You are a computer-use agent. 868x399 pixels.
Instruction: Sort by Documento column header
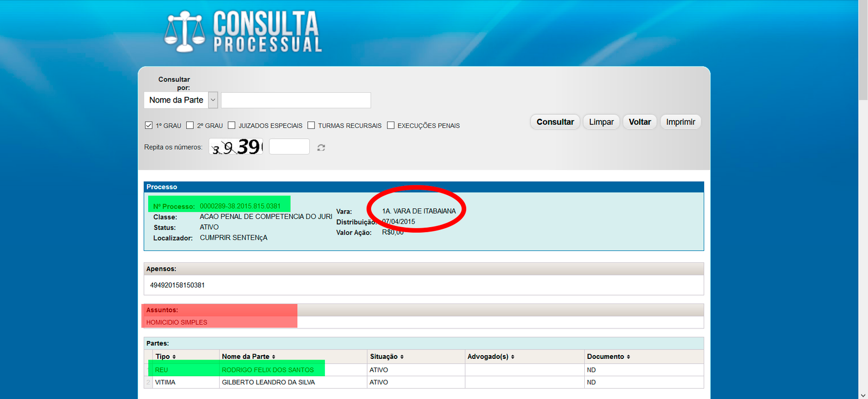(609, 357)
